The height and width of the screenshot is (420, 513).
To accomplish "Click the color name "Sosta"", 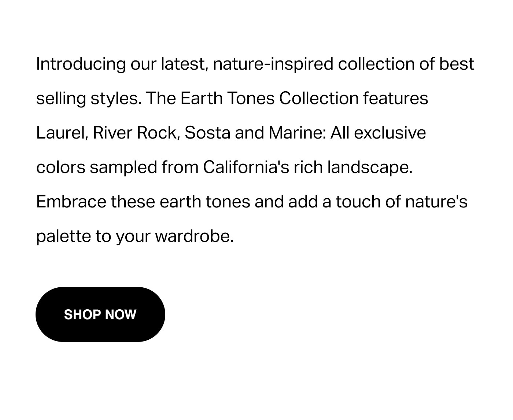I will (x=207, y=133).
